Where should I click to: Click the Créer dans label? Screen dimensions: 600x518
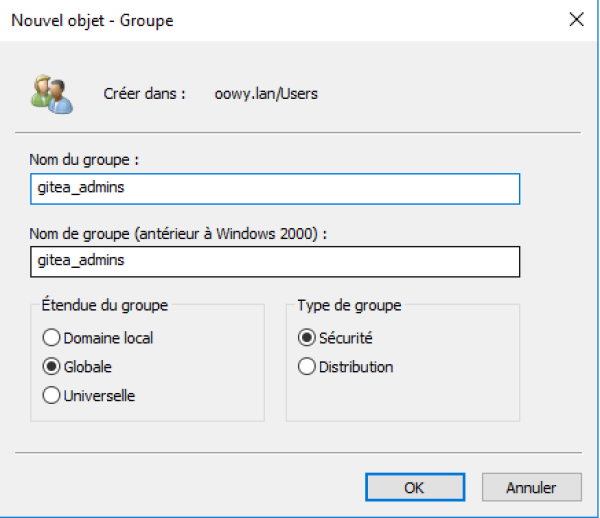point(145,95)
